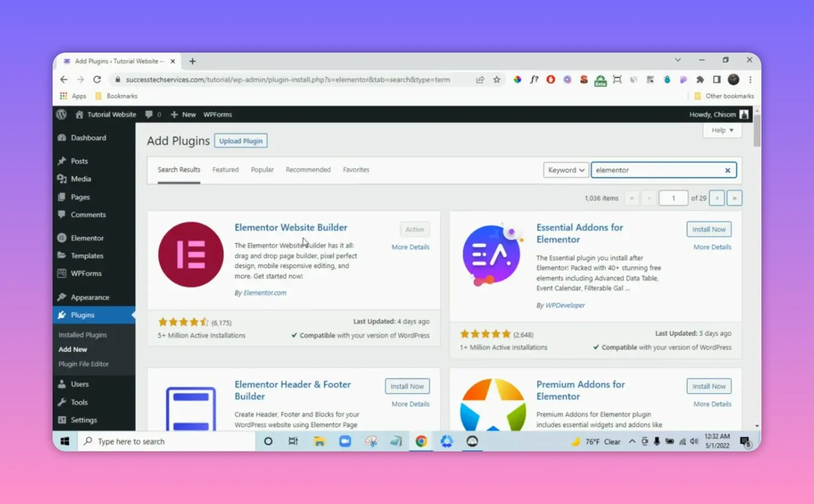Install Essential Addons for Elementor
Viewport: 814px width, 504px height.
pos(709,229)
